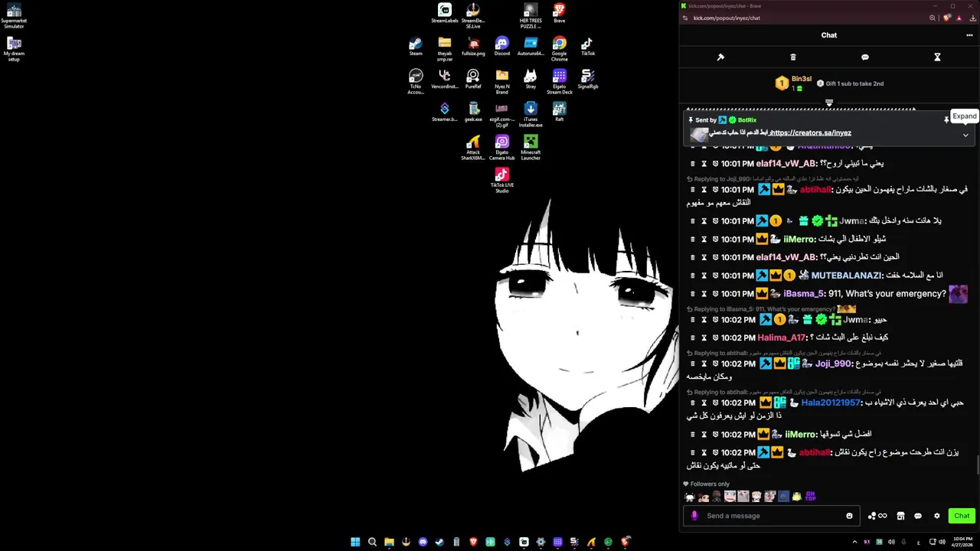Click into the Send a message field
The height and width of the screenshot is (551, 980).
pyautogui.click(x=772, y=516)
